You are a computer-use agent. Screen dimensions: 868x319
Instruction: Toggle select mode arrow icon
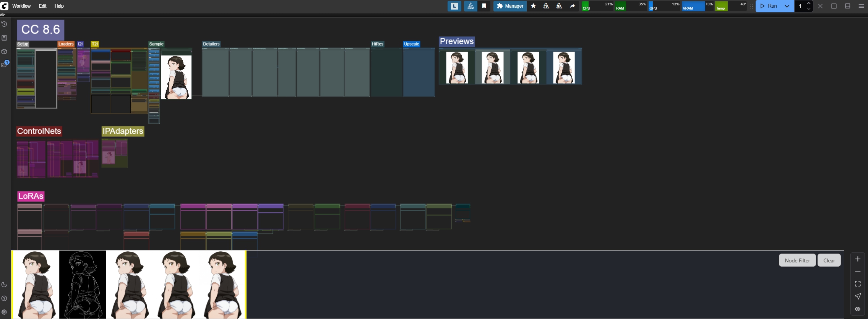[858, 296]
